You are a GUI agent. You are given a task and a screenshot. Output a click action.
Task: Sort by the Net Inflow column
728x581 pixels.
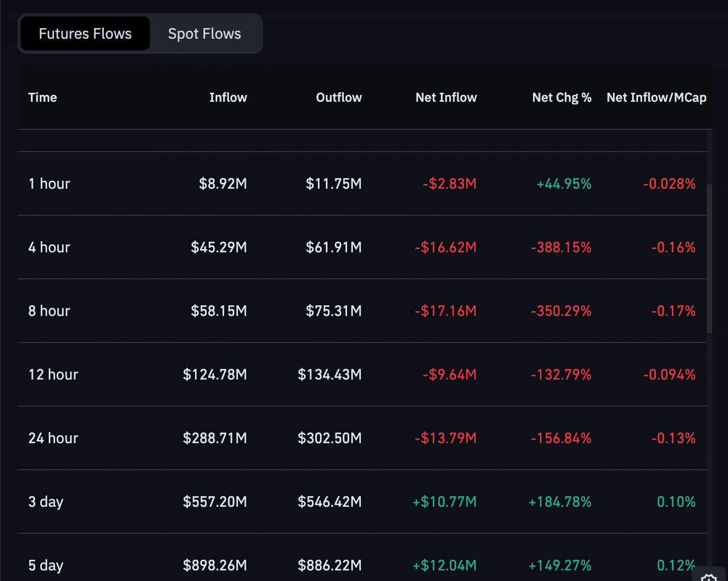point(446,98)
